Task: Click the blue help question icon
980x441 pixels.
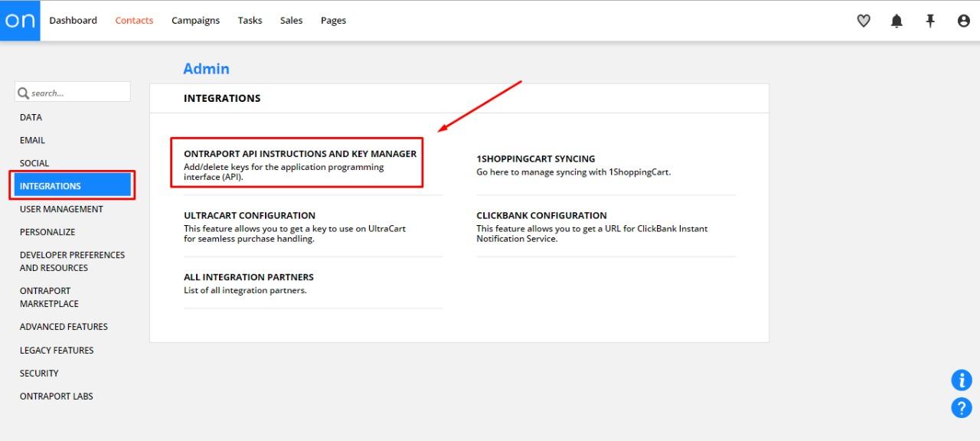Action: point(962,407)
